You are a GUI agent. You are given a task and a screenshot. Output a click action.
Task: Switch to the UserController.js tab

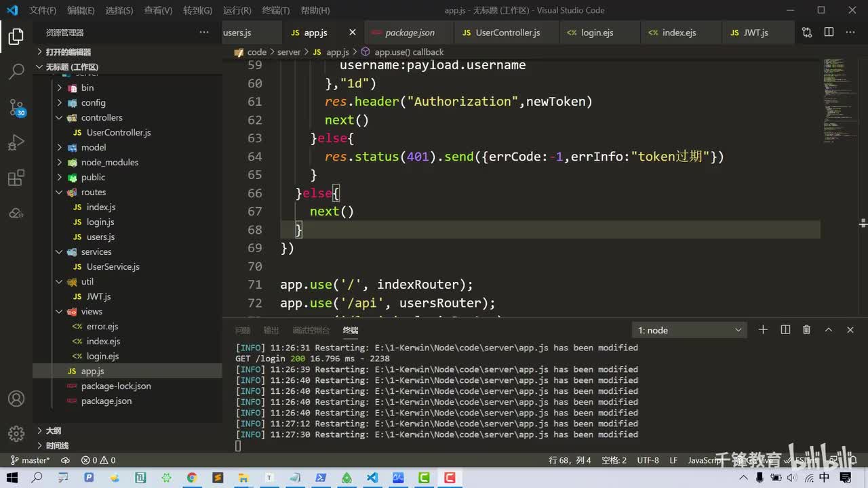(x=507, y=33)
